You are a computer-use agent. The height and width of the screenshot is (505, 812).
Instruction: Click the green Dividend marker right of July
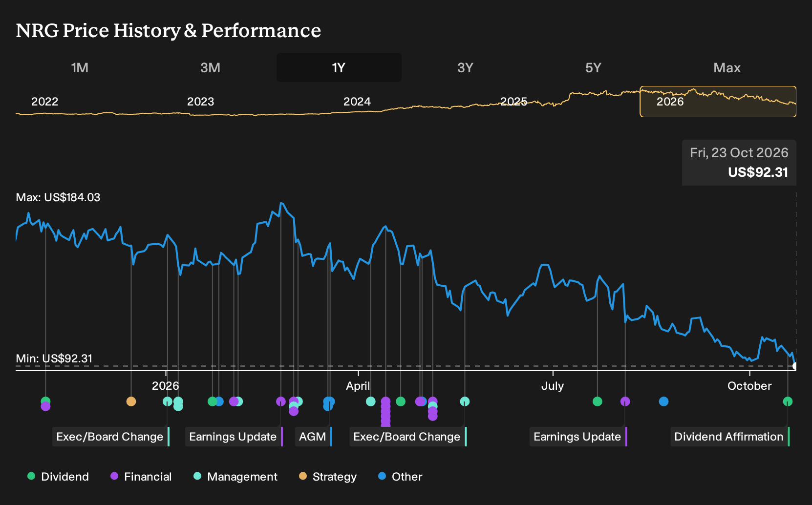coord(597,401)
